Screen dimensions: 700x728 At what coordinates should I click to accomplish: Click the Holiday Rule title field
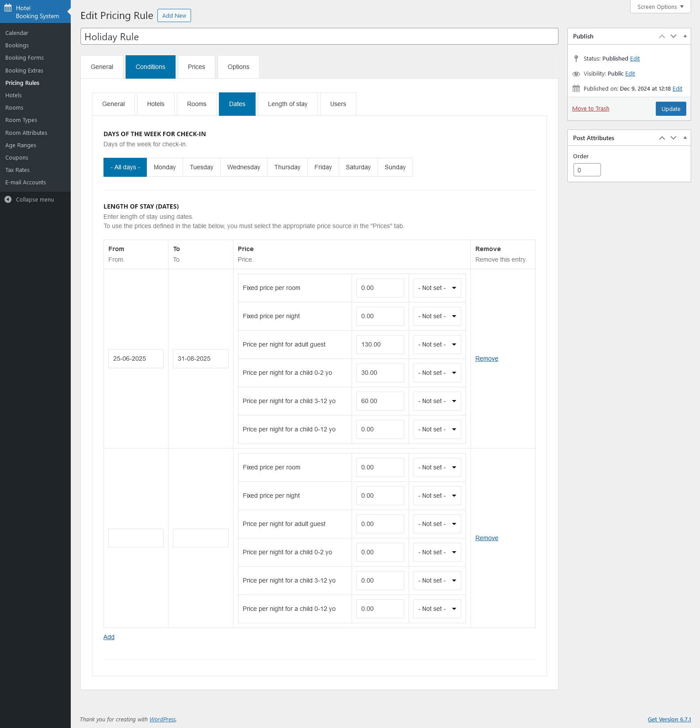(x=319, y=37)
